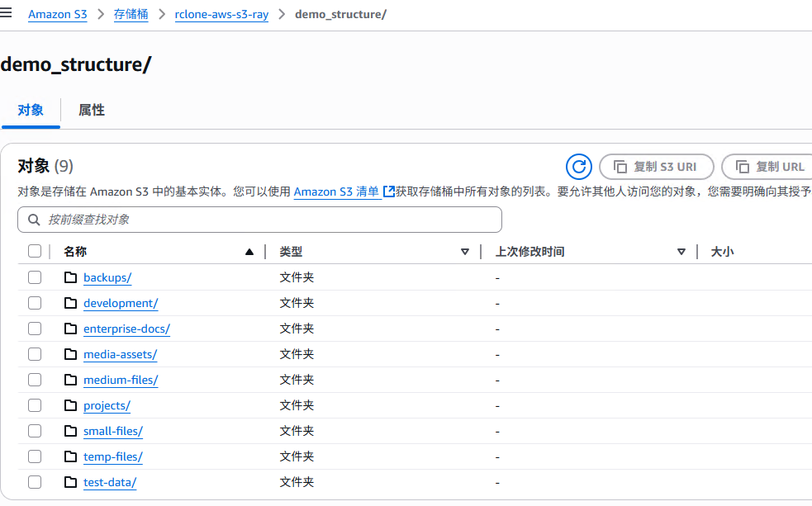The height and width of the screenshot is (506, 812).
Task: Click the enterprise-docs folder icon
Action: 70,329
